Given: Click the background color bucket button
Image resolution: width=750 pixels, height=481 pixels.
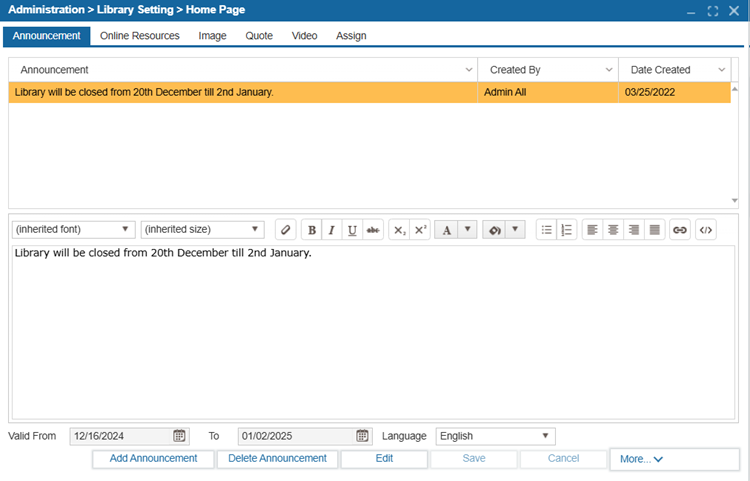Looking at the screenshot, I should point(495,230).
